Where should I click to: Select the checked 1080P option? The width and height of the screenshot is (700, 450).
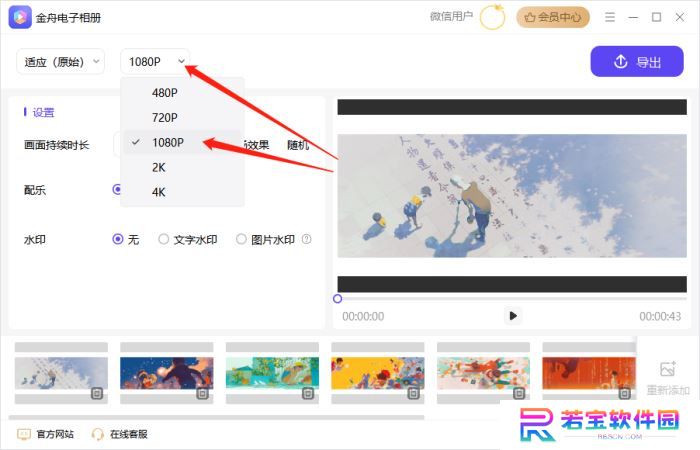tap(183, 142)
